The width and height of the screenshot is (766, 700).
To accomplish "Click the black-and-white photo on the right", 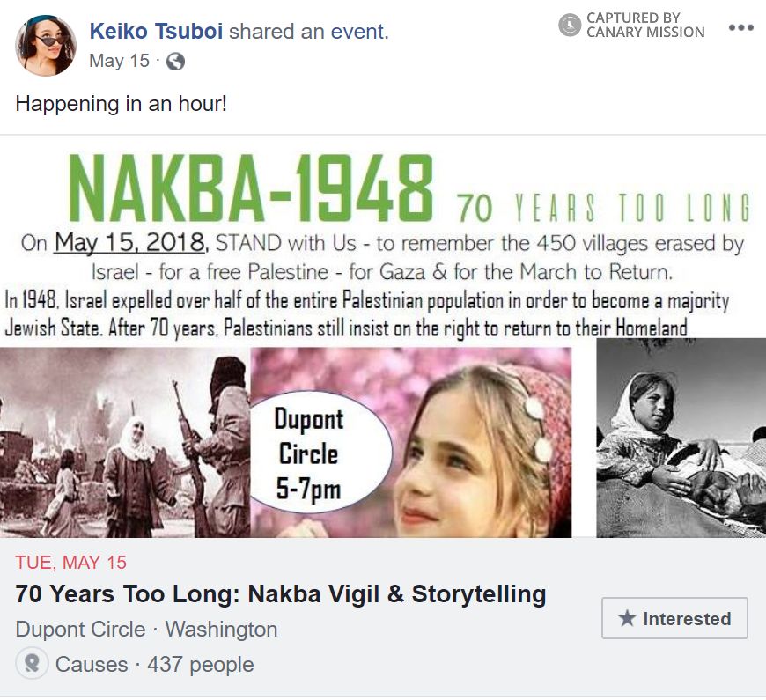I will (x=681, y=438).
